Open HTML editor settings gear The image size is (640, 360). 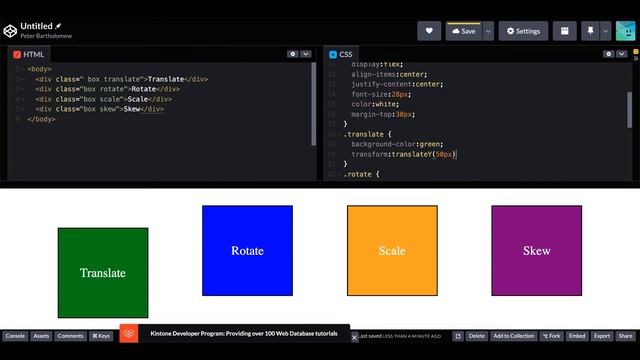point(293,54)
